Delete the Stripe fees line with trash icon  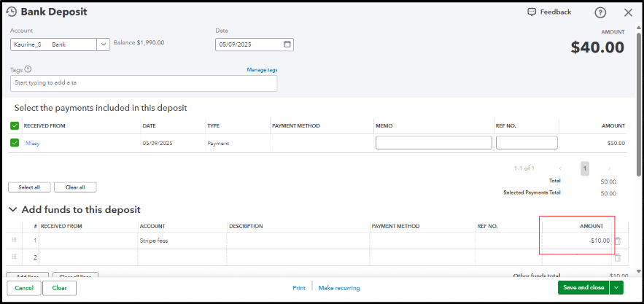pos(618,241)
